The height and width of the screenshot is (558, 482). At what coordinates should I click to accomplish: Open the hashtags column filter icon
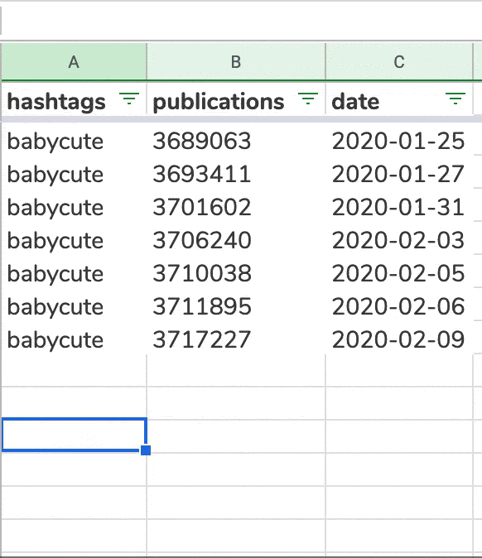pyautogui.click(x=129, y=99)
